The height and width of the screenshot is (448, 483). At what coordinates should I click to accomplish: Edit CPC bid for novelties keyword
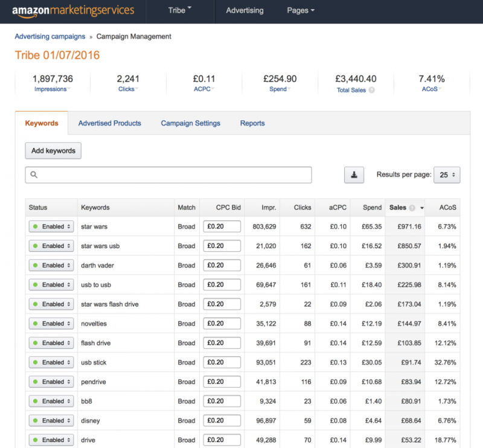click(x=222, y=324)
